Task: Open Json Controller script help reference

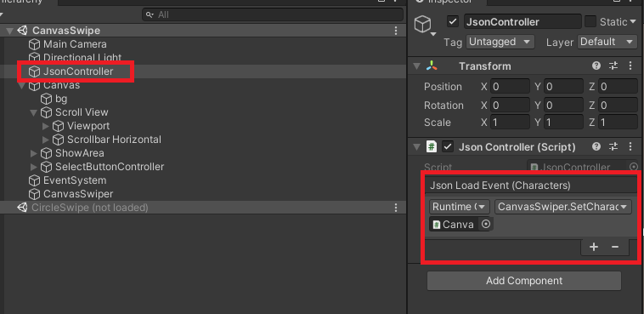Action: [596, 146]
